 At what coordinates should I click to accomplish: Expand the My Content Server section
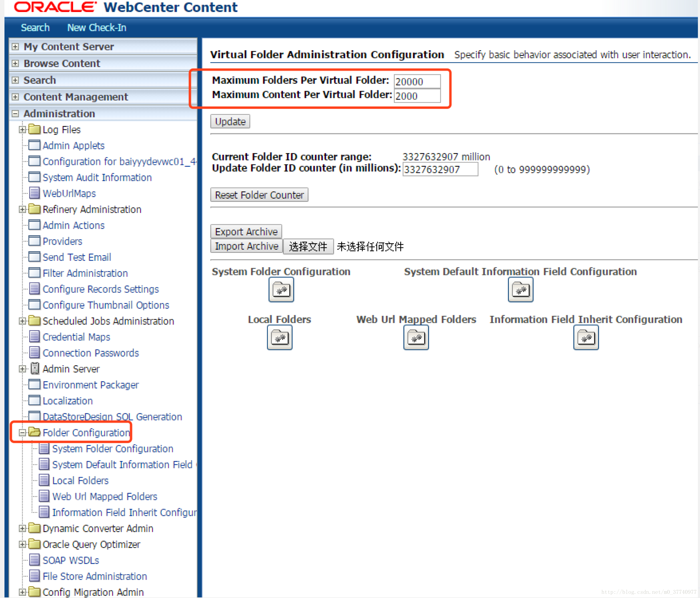pyautogui.click(x=15, y=47)
